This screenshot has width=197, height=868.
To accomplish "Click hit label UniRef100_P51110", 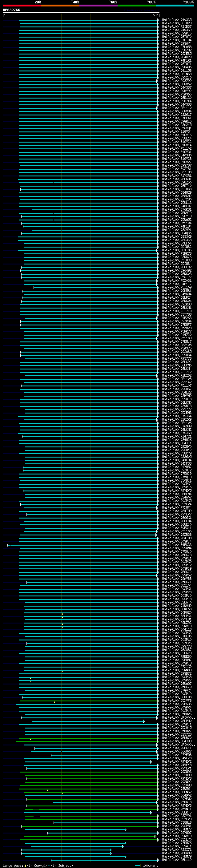I will coord(176,108).
